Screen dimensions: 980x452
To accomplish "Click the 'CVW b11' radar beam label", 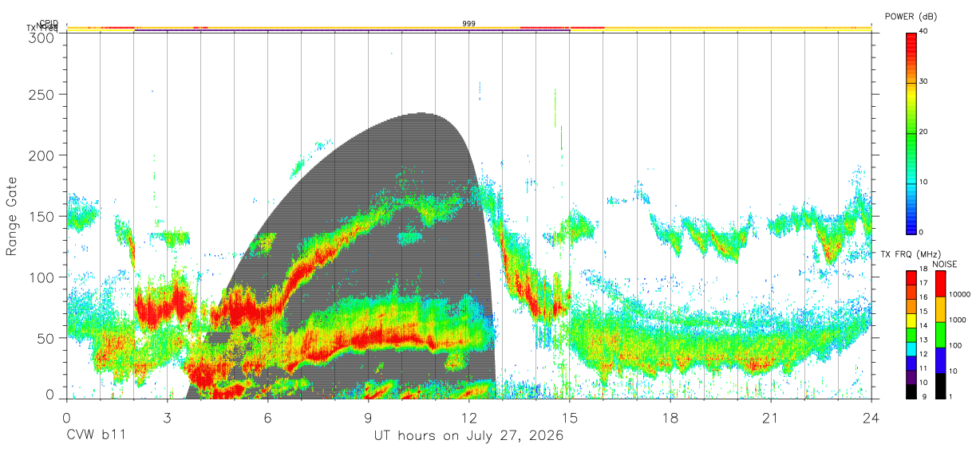I will click(96, 436).
